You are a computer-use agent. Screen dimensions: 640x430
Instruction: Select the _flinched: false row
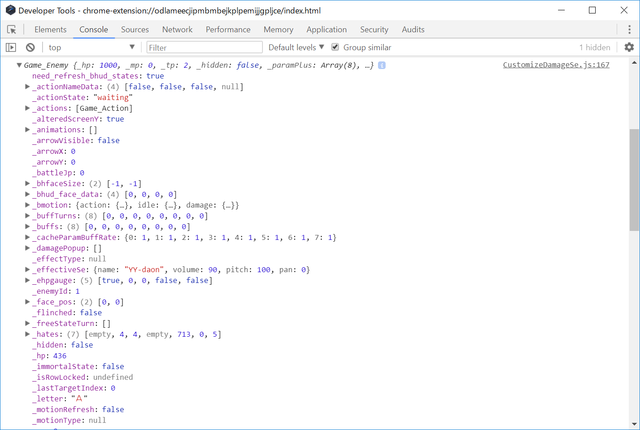(67, 313)
